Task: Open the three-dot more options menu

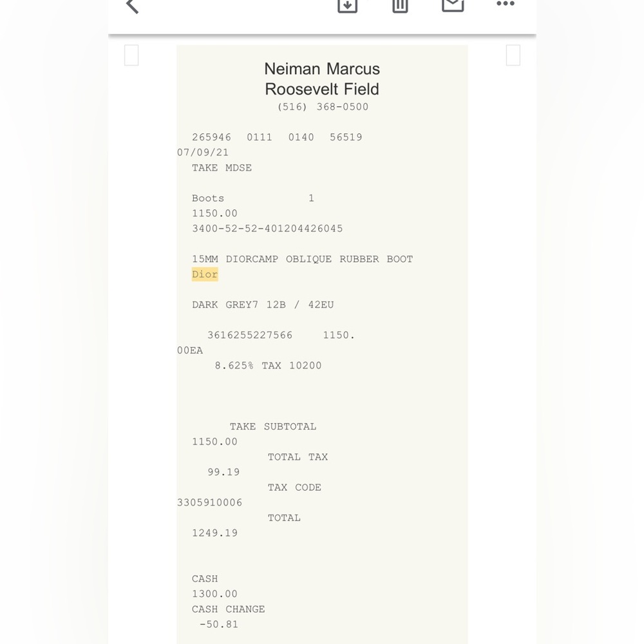Action: [x=506, y=5]
